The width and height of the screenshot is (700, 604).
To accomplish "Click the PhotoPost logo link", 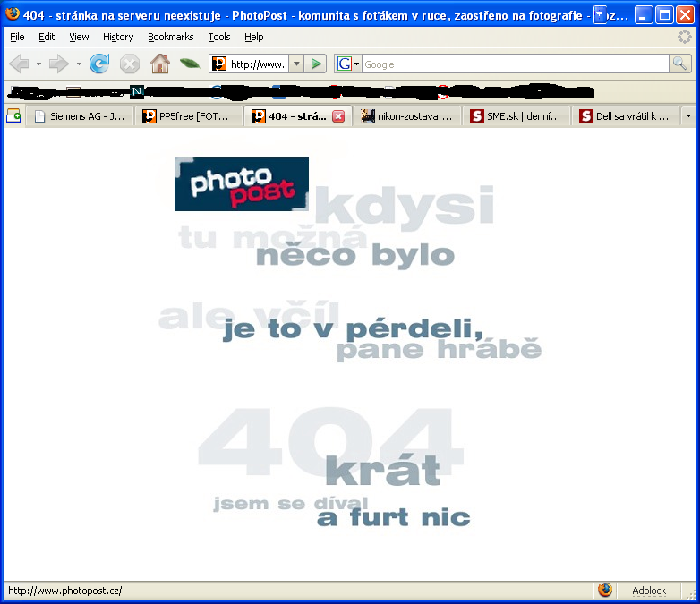I will (x=241, y=184).
